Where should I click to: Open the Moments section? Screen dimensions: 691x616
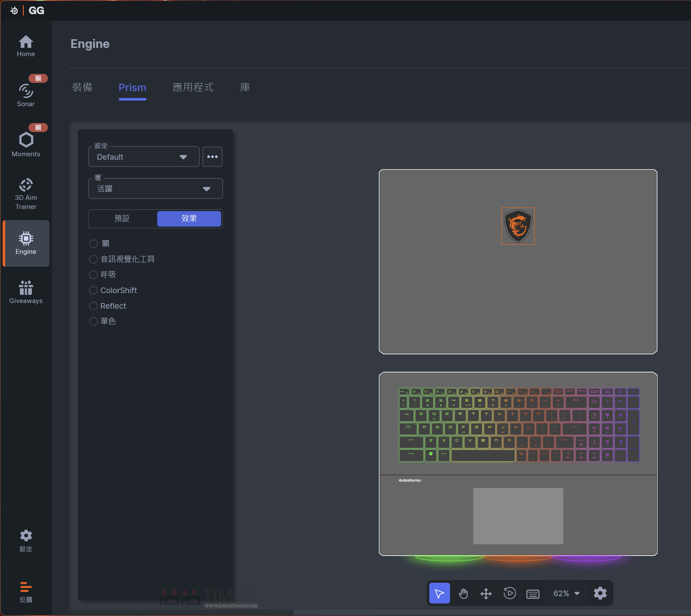(x=26, y=145)
